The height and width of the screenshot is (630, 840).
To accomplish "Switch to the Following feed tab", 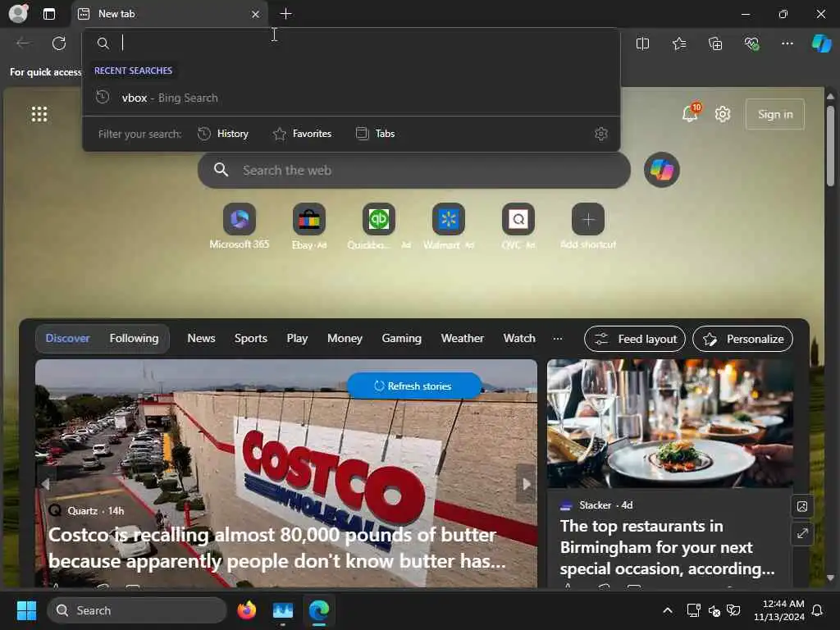I will click(134, 338).
